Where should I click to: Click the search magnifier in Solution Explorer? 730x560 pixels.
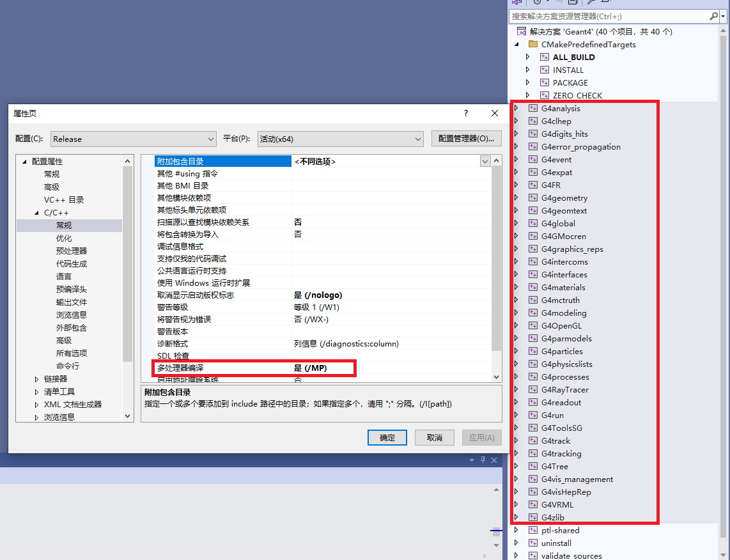[714, 15]
